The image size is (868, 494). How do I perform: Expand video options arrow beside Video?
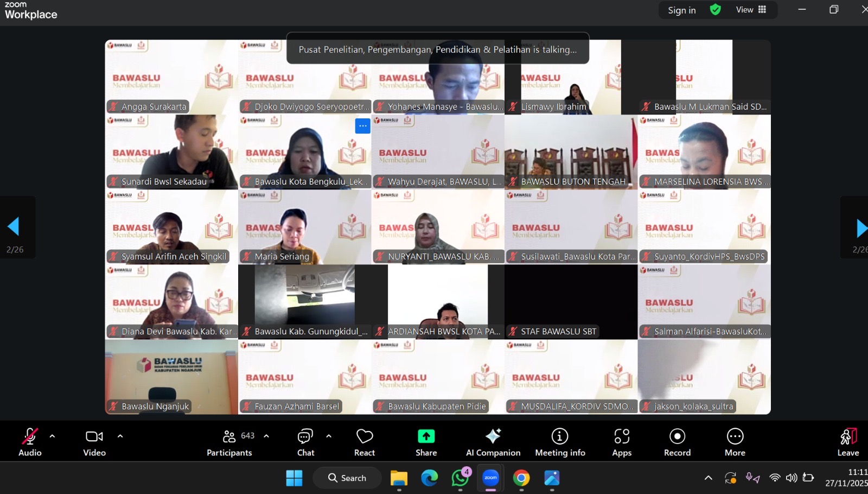coord(120,436)
